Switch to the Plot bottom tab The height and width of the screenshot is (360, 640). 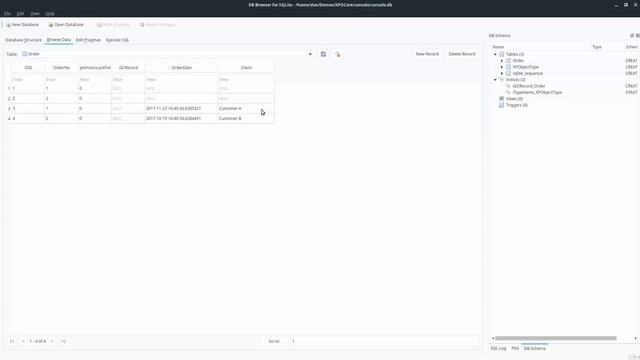coord(515,348)
